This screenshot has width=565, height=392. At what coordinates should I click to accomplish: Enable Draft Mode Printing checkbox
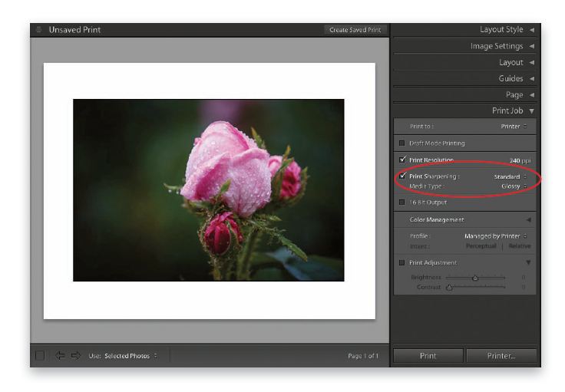[x=401, y=143]
